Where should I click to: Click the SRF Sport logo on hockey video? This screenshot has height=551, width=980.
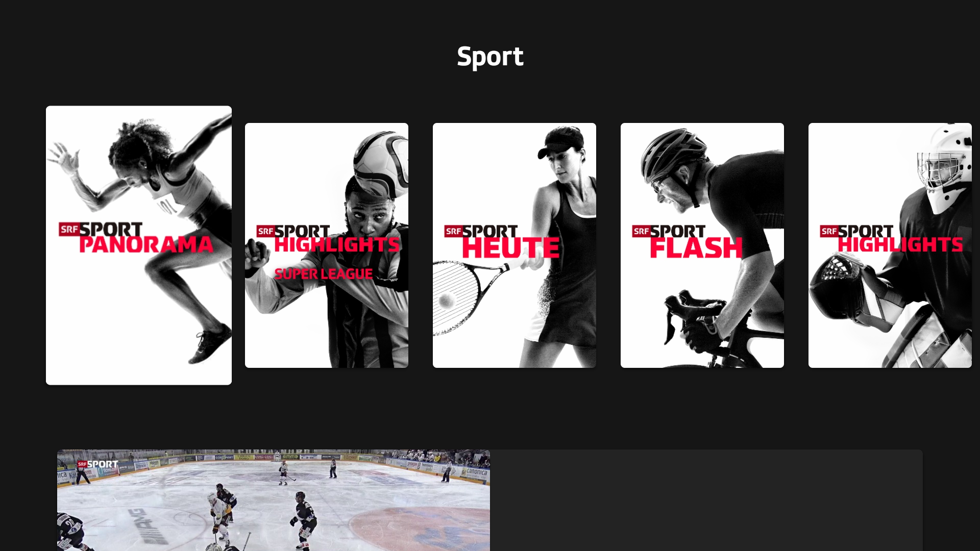pyautogui.click(x=97, y=464)
